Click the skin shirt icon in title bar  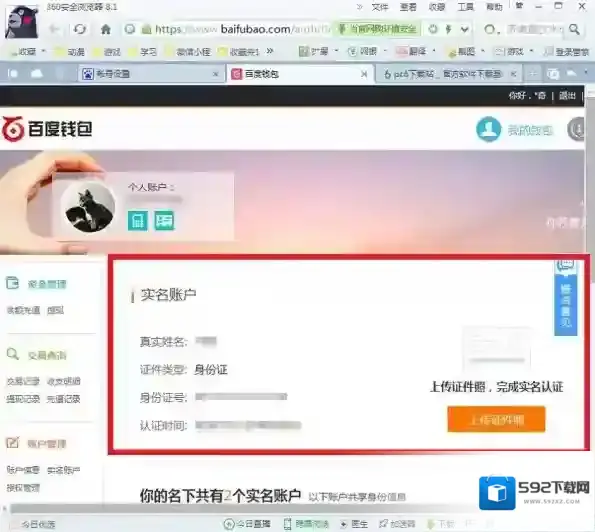(x=519, y=6)
